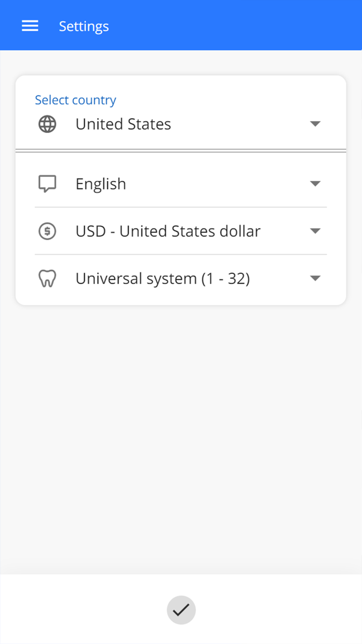Image resolution: width=362 pixels, height=644 pixels.
Task: Click the Universal system (1 - 32) text
Action: (162, 279)
